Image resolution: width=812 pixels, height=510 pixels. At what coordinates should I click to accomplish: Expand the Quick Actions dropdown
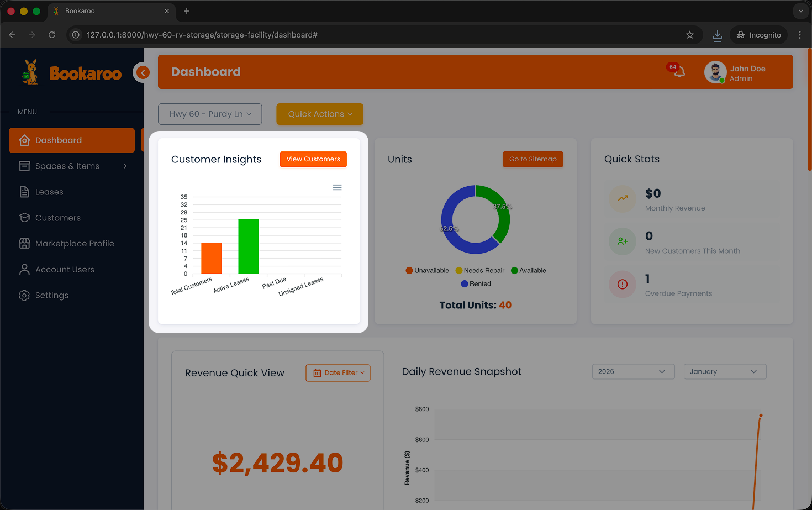tap(319, 114)
